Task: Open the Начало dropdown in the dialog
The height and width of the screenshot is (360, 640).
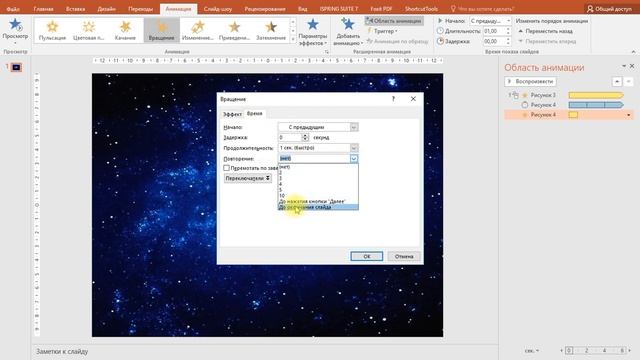Action: (x=354, y=127)
